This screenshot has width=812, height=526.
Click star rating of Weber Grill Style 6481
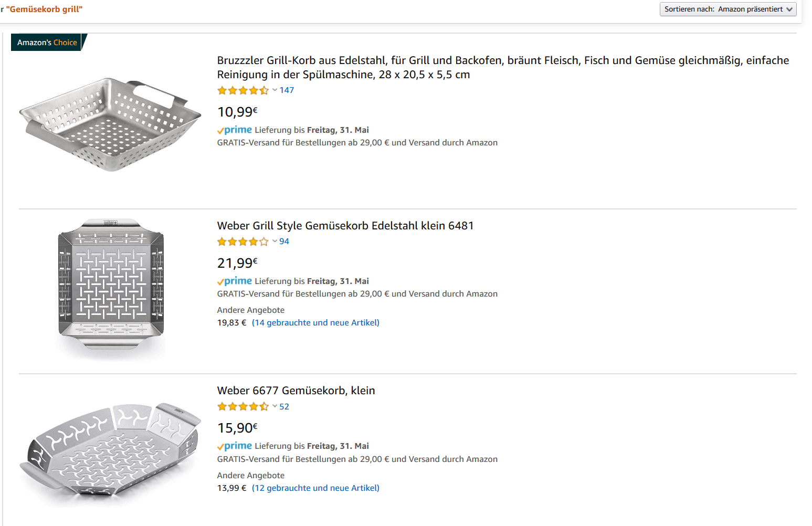pos(243,241)
